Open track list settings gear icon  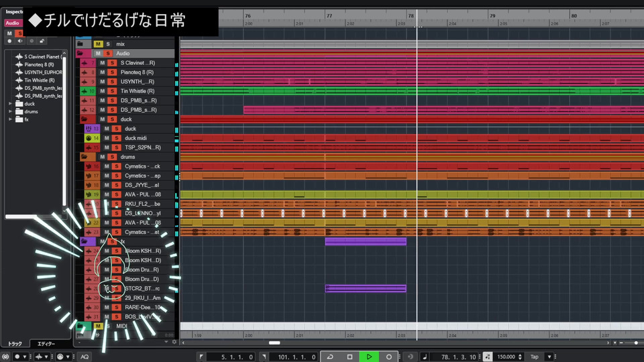pyautogui.click(x=174, y=342)
